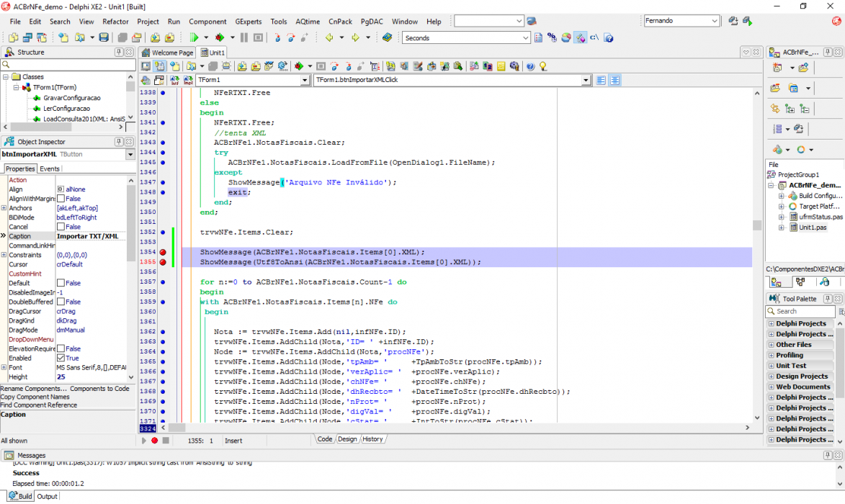Image resolution: width=845 pixels, height=504 pixels.
Task: Click the red breakpoint on line 1354
Action: 163,252
